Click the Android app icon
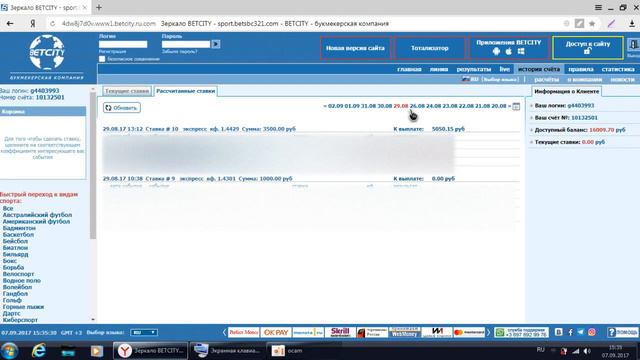The height and width of the screenshot is (360, 640). pos(496,51)
